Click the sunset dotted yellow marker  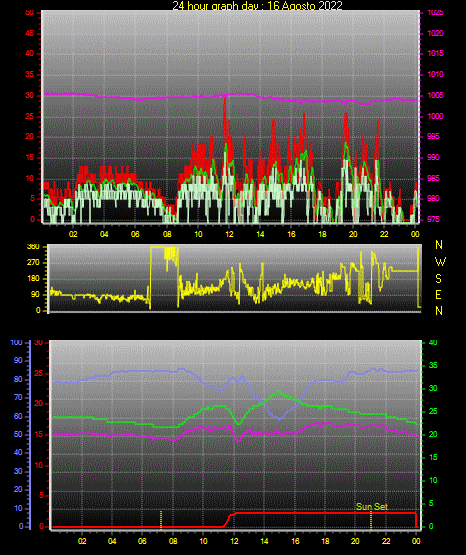tap(371, 520)
